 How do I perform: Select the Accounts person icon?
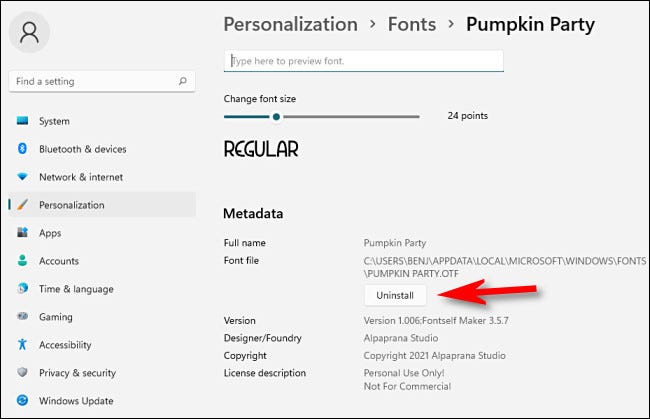point(22,261)
